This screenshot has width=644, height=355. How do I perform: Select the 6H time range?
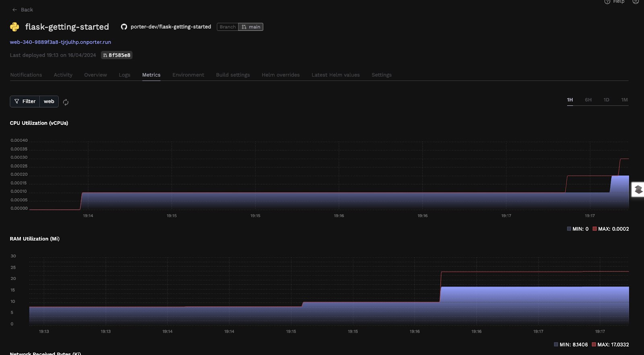588,100
